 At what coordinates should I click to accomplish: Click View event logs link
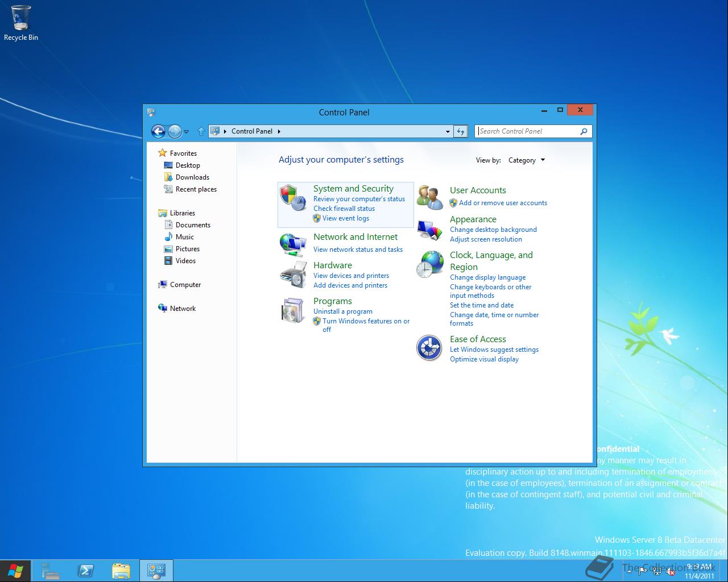346,218
